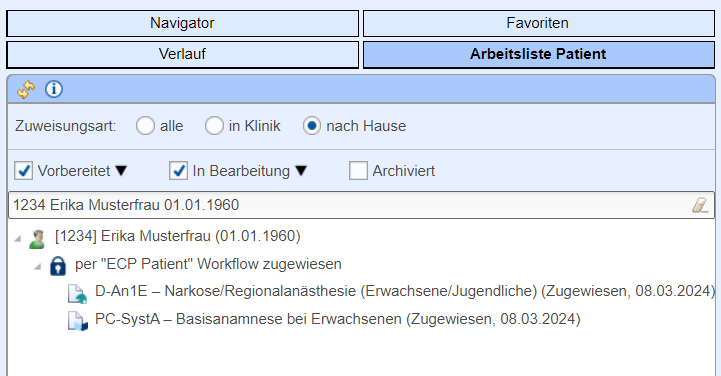The width and height of the screenshot is (721, 376).
Task: Select the "nach Hause" radio button
Action: click(312, 125)
